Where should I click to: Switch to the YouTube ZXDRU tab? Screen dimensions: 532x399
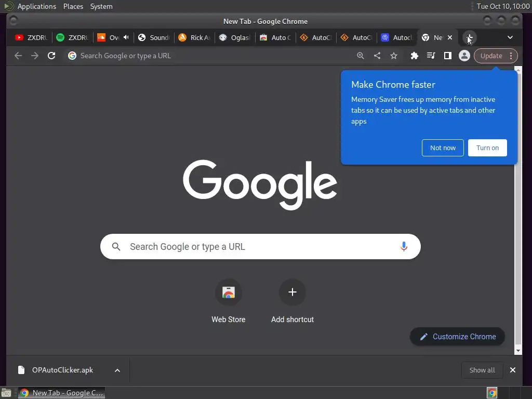[31, 37]
